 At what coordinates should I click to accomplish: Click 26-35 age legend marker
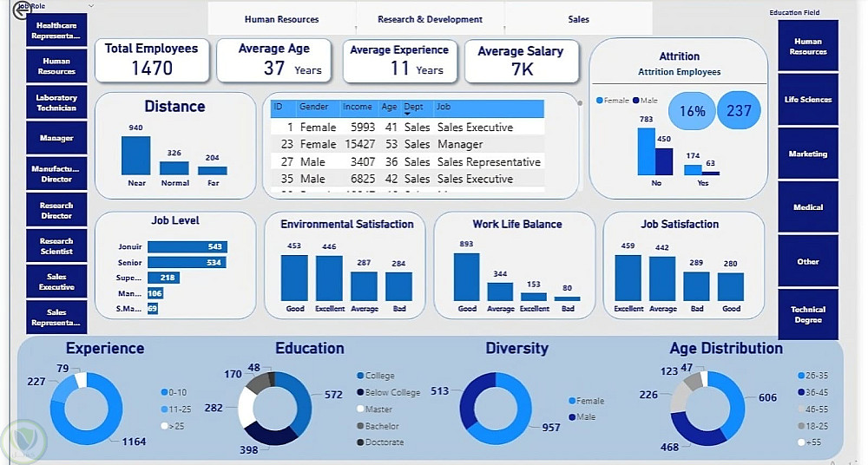coord(801,376)
